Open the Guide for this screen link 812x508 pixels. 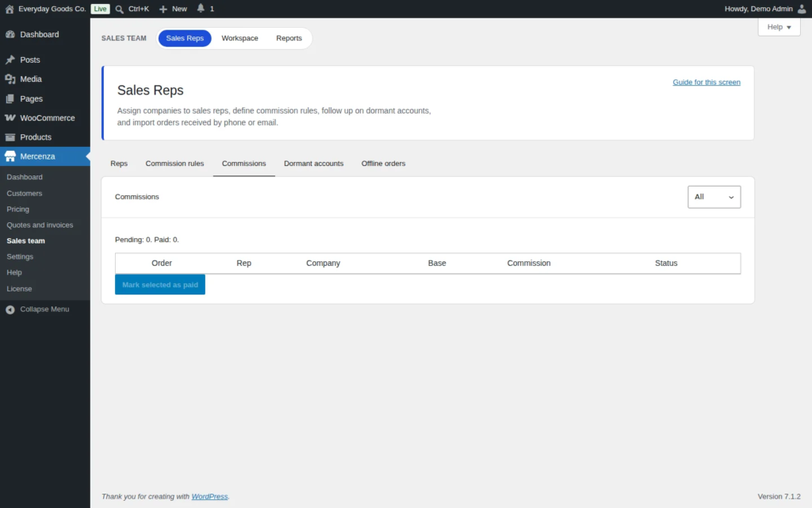tap(707, 82)
